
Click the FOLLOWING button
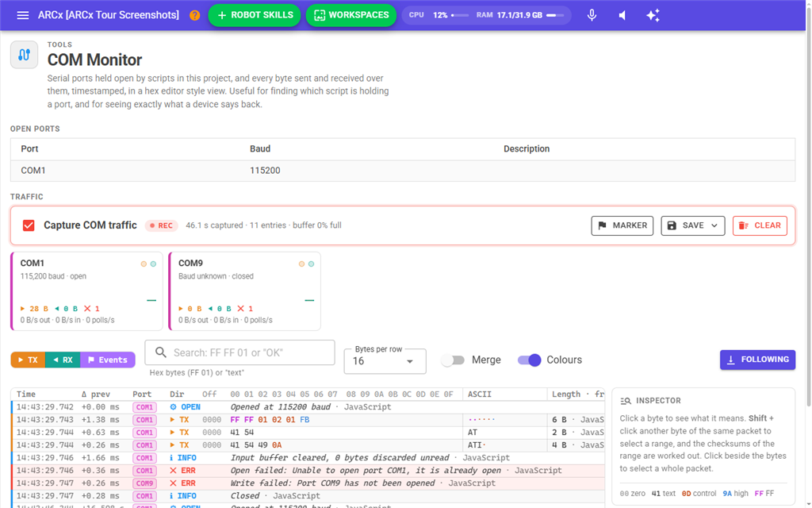point(757,360)
